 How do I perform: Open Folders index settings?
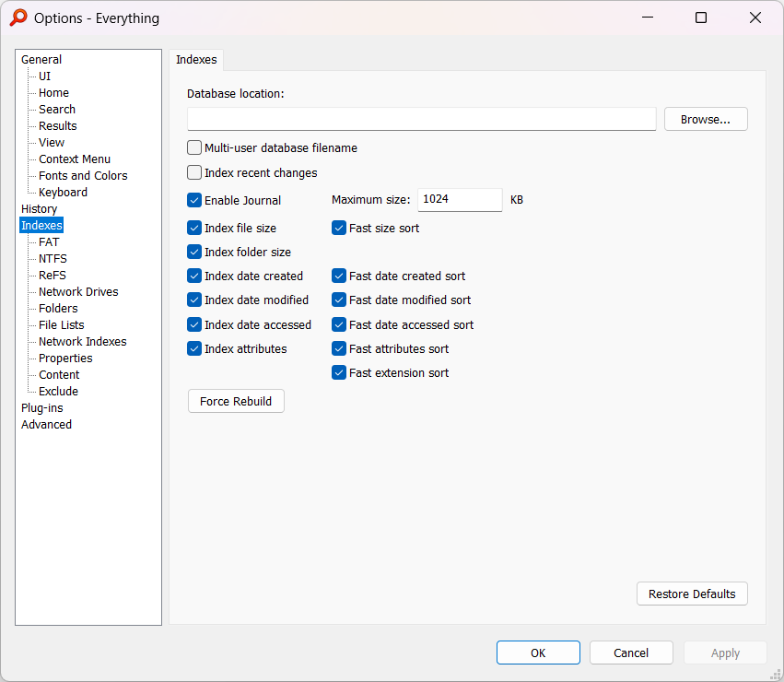(x=58, y=308)
